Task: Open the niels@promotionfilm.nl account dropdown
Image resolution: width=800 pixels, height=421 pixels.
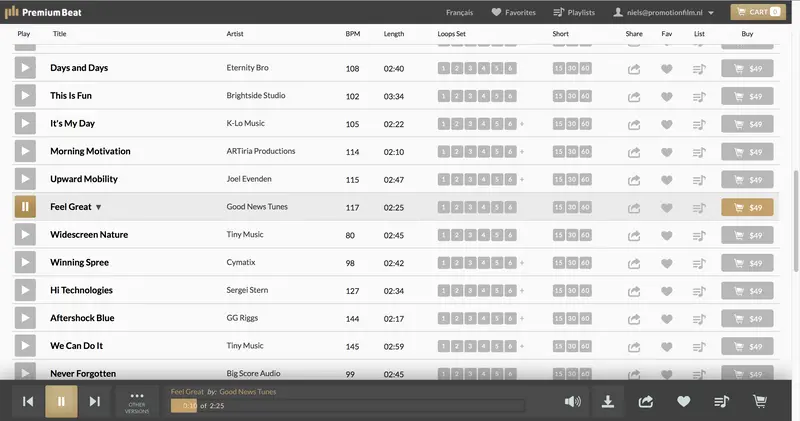Action: tap(663, 12)
